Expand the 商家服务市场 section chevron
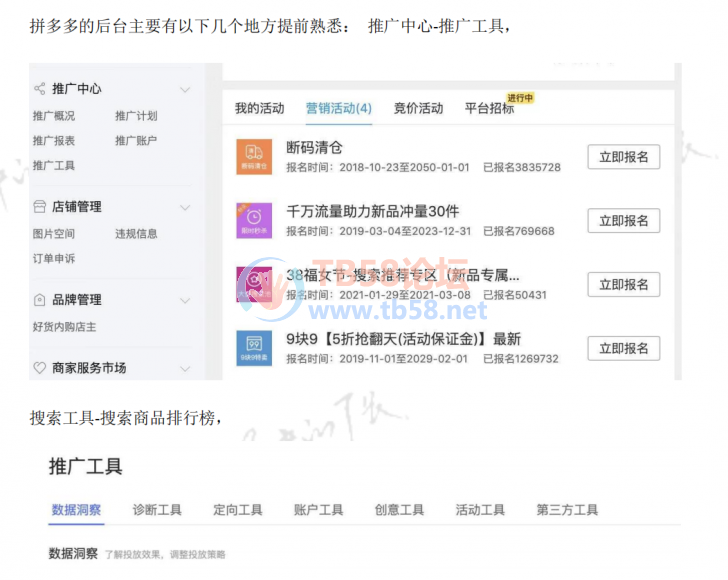 [x=185, y=369]
